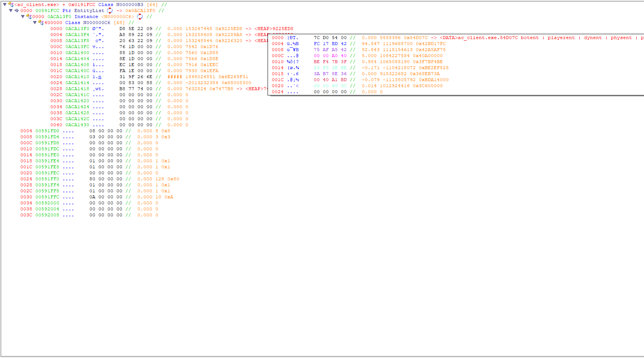Click change-type icon after <N000000C6> instance
Image resolution: width=644 pixels, height=358 pixels.
(x=140, y=17)
